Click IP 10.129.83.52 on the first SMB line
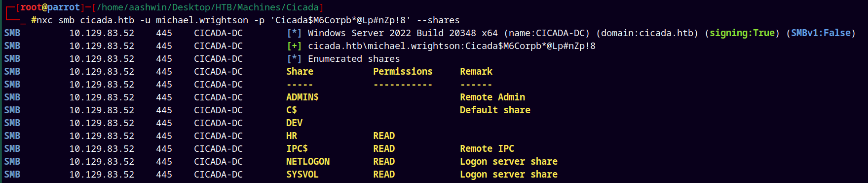The image size is (868, 183). pyautogui.click(x=102, y=33)
